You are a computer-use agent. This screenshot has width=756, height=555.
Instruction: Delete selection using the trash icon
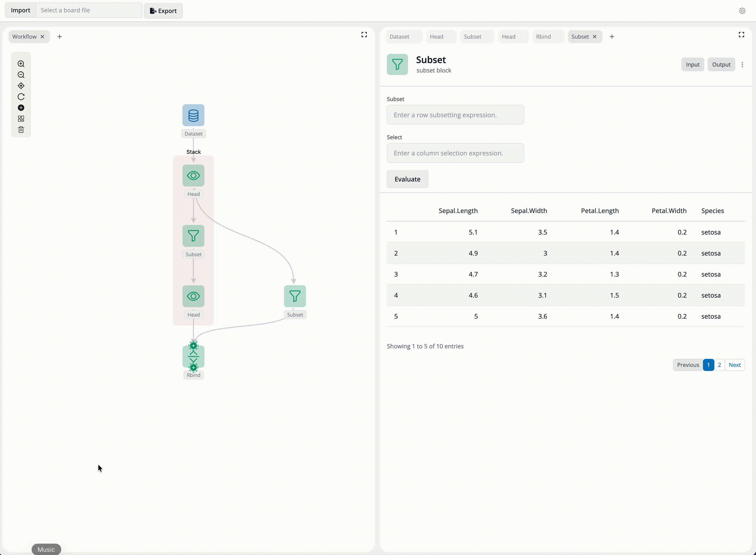pyautogui.click(x=21, y=129)
